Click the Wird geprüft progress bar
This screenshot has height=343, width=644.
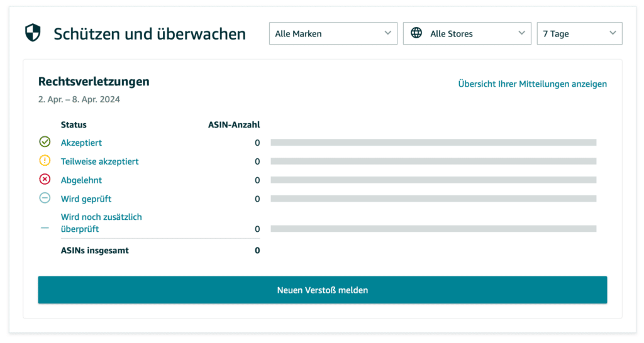(433, 199)
